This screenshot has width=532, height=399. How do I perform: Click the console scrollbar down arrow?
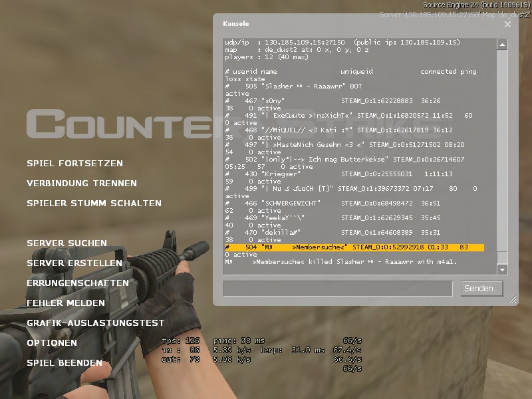point(502,270)
